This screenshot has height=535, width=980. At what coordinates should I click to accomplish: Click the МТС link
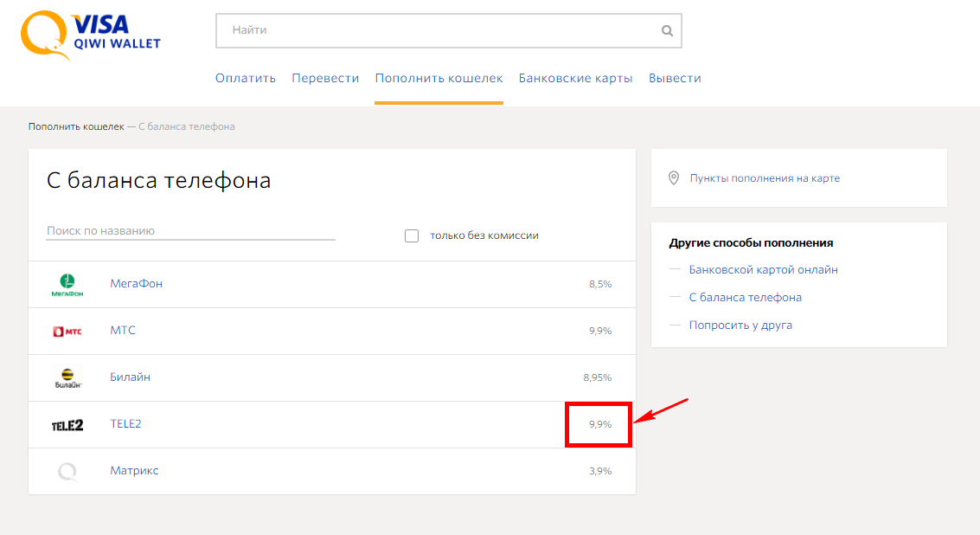pos(123,331)
